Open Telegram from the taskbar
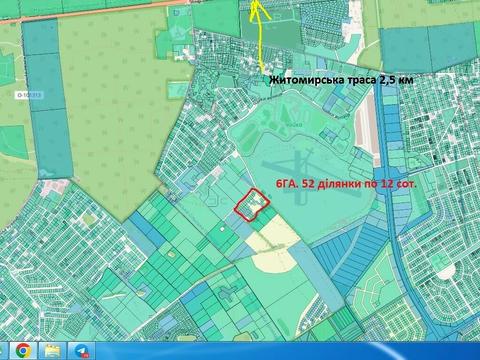Viewport: 480px width, 360px height. [x=82, y=351]
